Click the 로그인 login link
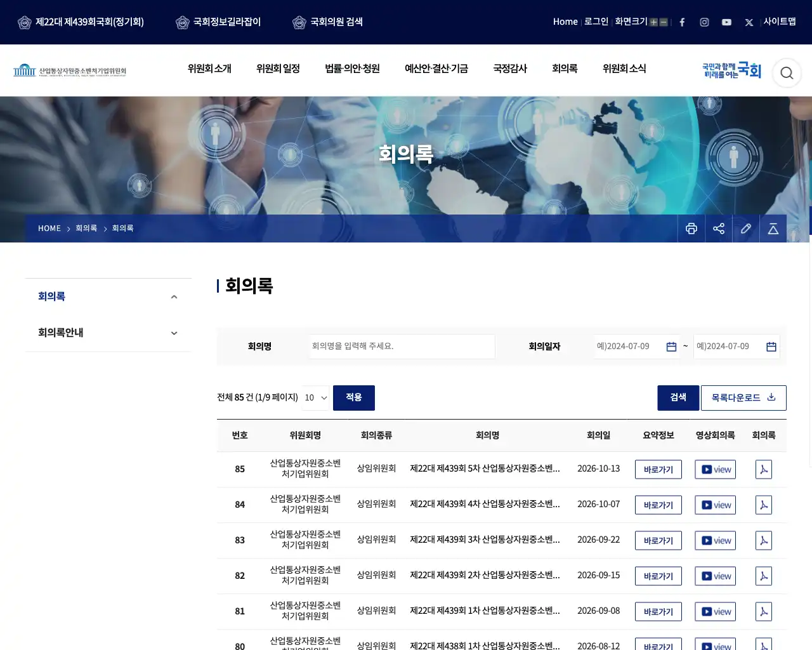The height and width of the screenshot is (650, 812). pyautogui.click(x=596, y=22)
